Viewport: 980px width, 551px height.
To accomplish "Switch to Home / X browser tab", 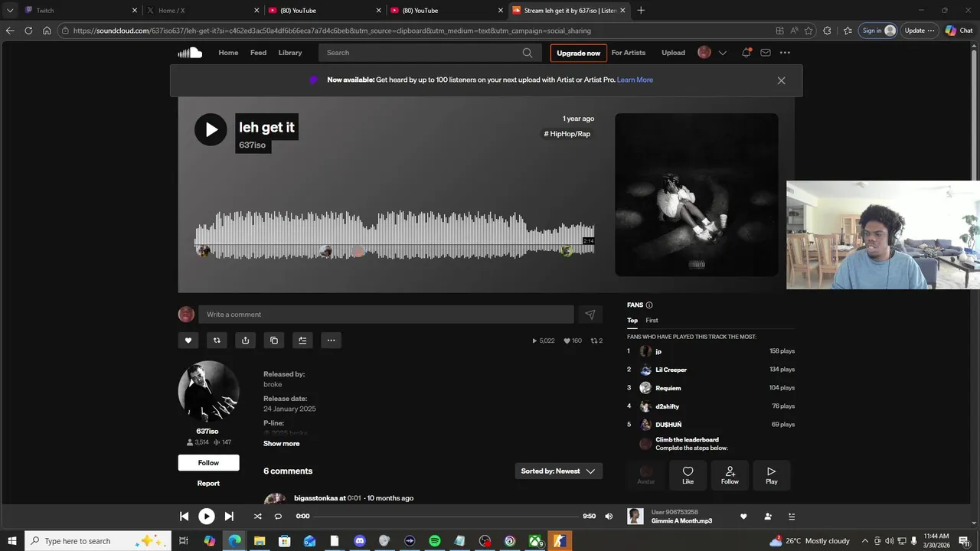I will point(203,11).
